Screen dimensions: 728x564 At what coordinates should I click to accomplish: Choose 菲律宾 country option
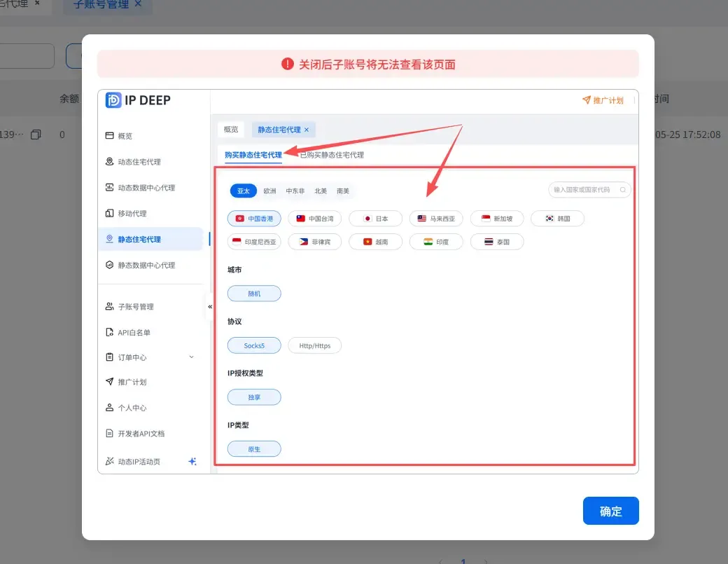coord(315,242)
